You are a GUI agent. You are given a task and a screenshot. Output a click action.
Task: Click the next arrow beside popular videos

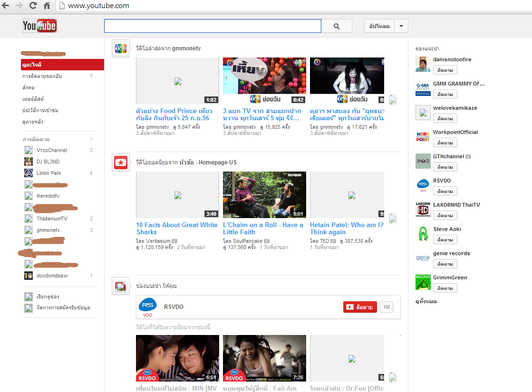393,219
